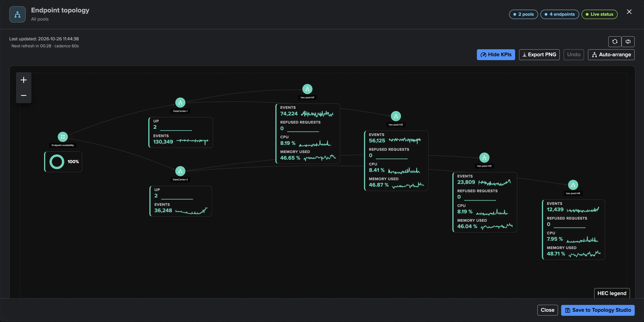644x322 pixels.
Task: Click the hec-pool-hf1 node icon
Action: [x=307, y=89]
